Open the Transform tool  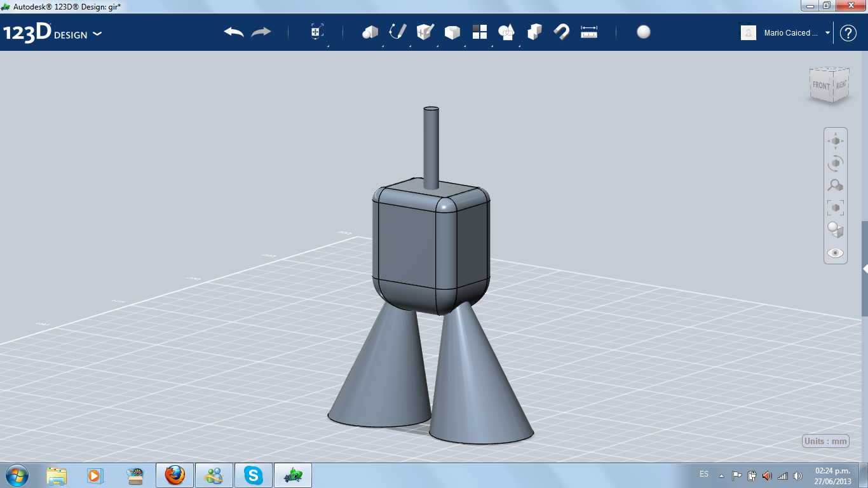point(316,32)
